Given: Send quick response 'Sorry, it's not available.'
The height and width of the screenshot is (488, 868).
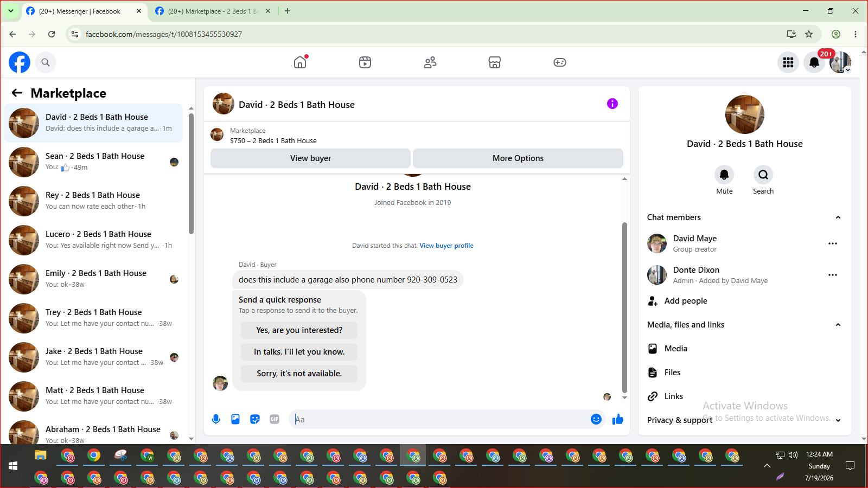Looking at the screenshot, I should point(299,374).
